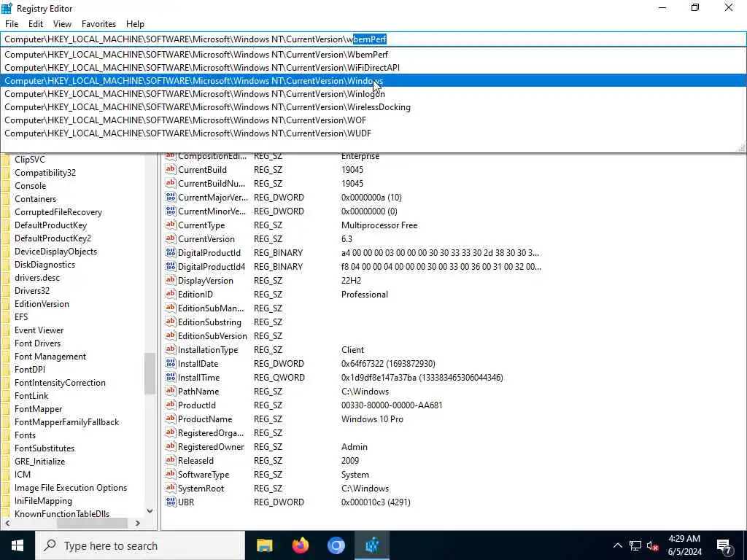
Task: Select the Console key in tree
Action: tap(30, 186)
